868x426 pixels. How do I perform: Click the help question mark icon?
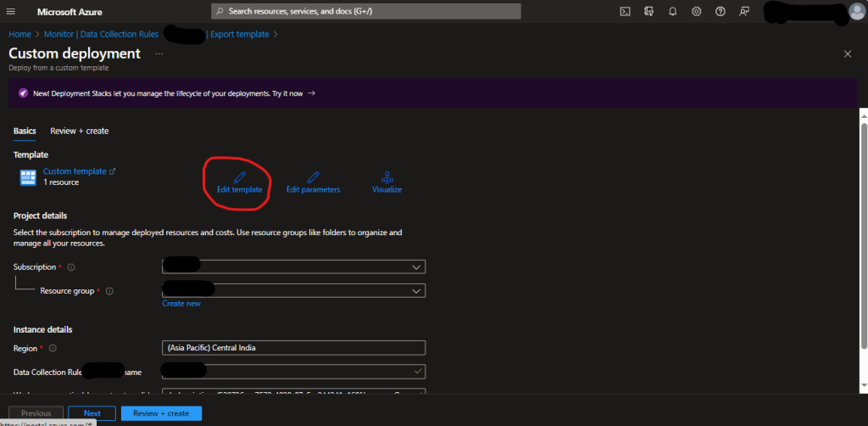720,12
